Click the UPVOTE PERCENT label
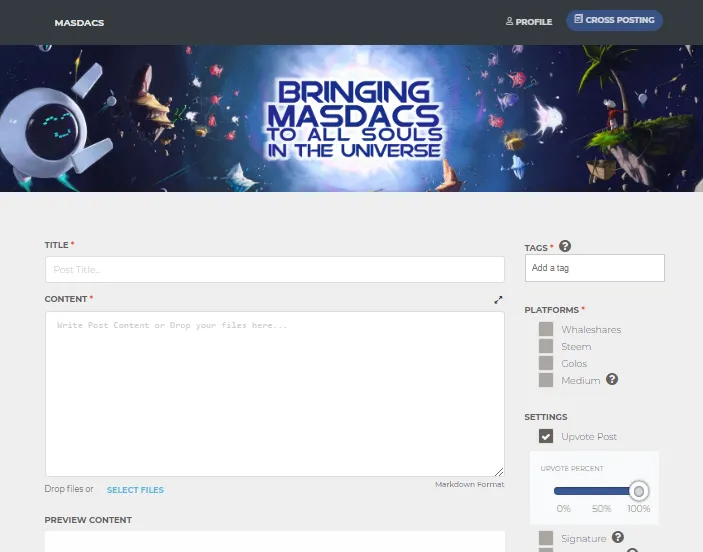 (x=572, y=469)
